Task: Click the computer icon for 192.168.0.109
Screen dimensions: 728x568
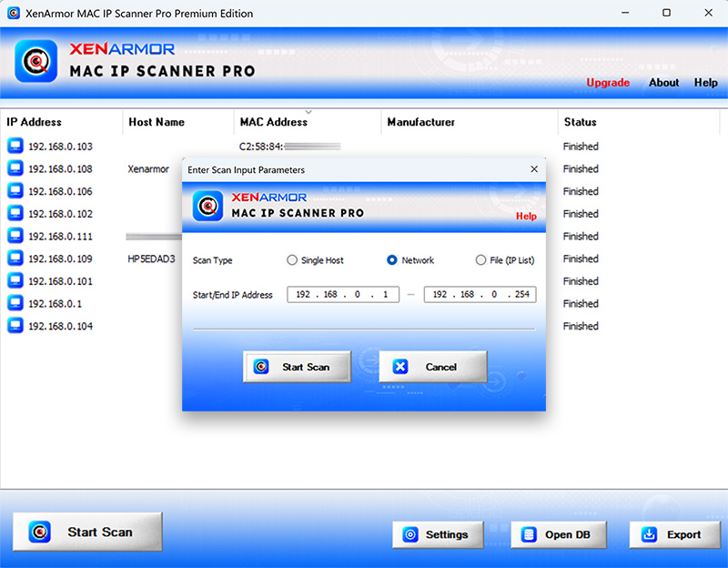Action: (x=15, y=259)
